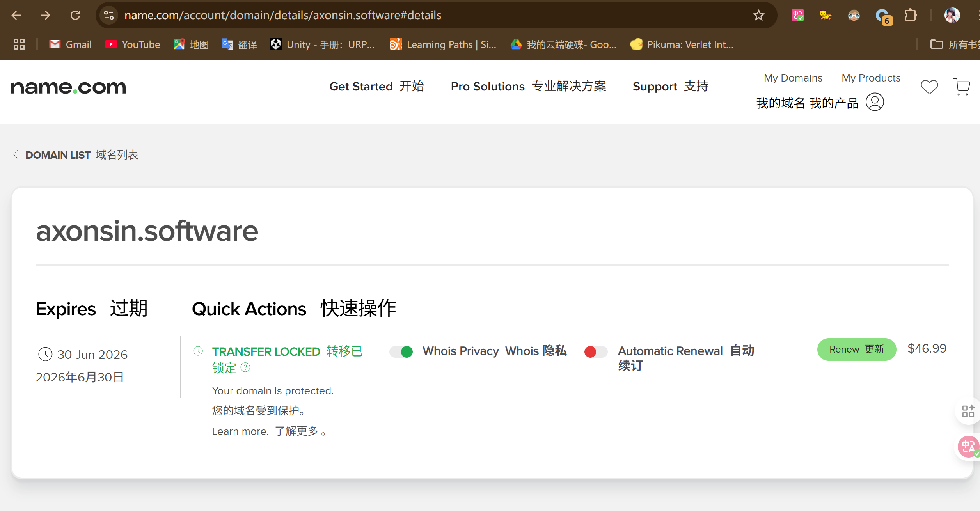Open the grid floating widget icon
980x511 pixels.
(x=968, y=411)
